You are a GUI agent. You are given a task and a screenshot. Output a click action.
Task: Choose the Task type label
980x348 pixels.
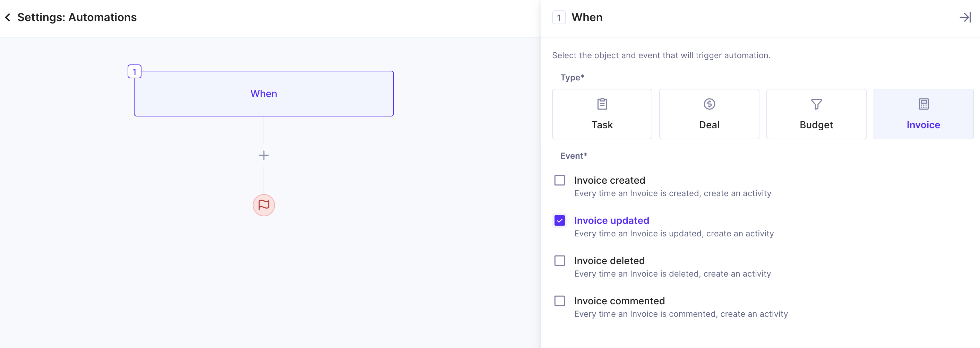(x=602, y=125)
